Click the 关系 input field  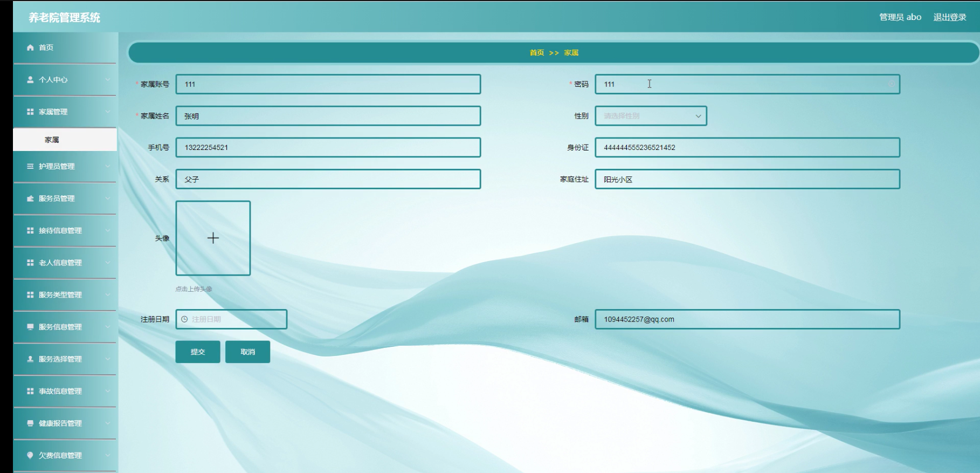point(328,179)
